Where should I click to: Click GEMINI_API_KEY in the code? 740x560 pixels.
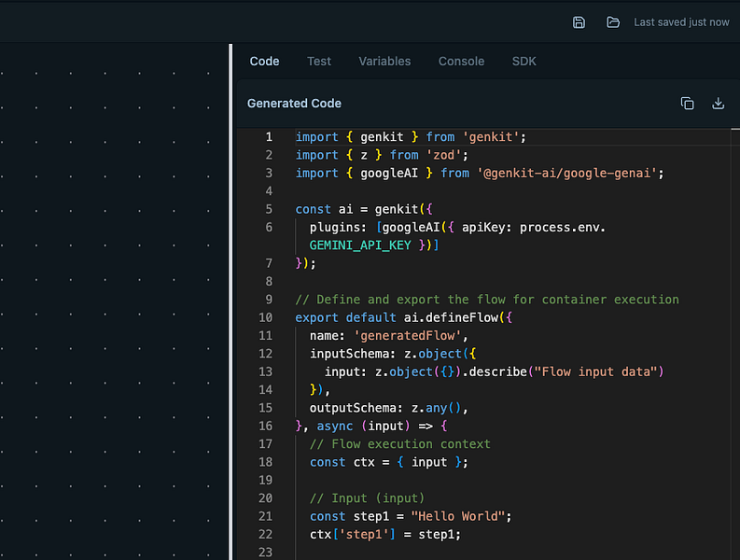pyautogui.click(x=360, y=245)
